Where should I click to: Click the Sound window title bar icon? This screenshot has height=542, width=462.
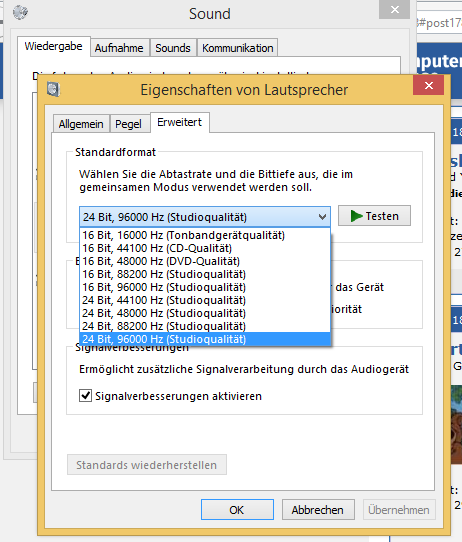click(20, 13)
